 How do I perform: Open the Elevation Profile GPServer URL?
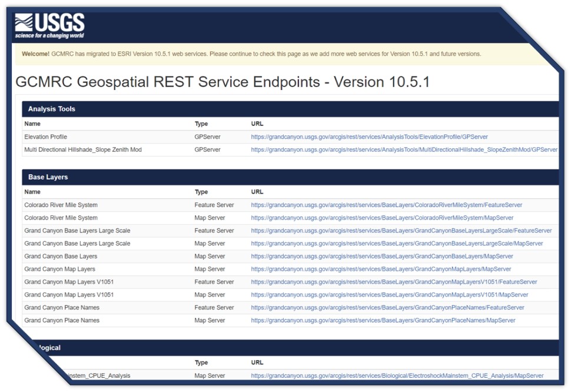coord(369,137)
